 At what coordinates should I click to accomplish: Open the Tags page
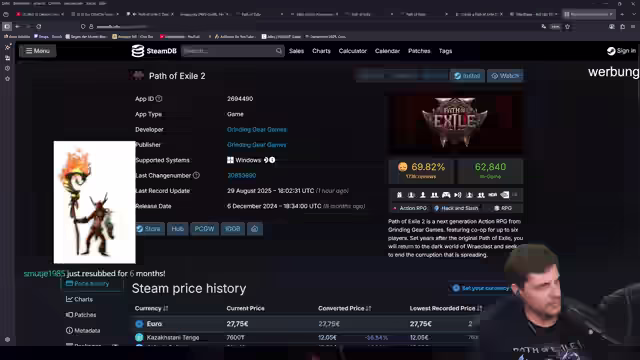[445, 51]
